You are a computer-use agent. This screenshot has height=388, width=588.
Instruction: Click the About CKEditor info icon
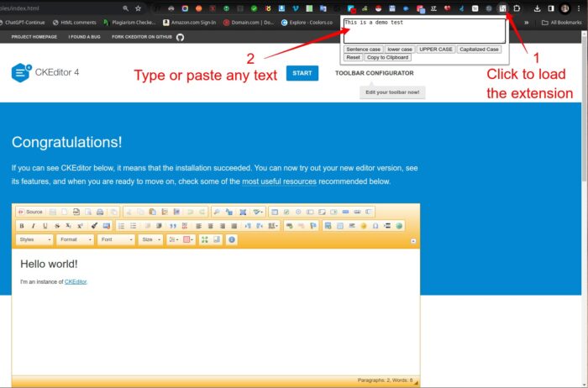coord(232,239)
